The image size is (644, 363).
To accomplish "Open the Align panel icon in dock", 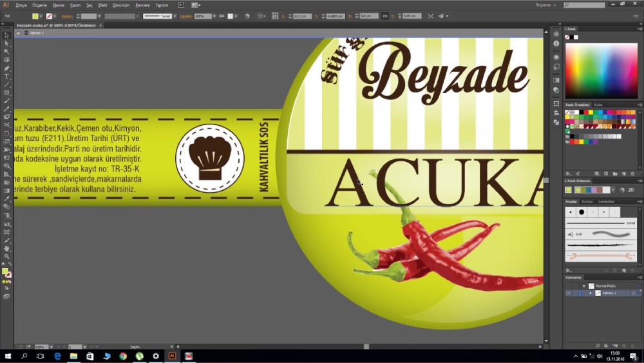I will pos(556,113).
